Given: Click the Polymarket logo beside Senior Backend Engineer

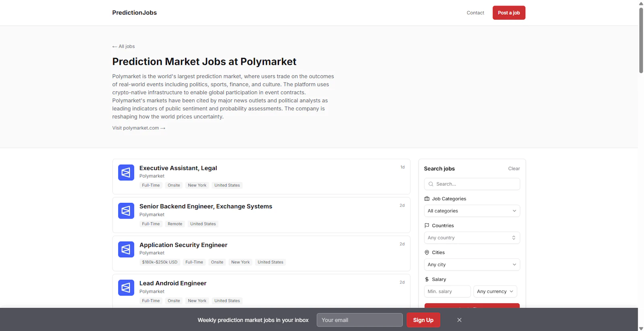Looking at the screenshot, I should 126,211.
